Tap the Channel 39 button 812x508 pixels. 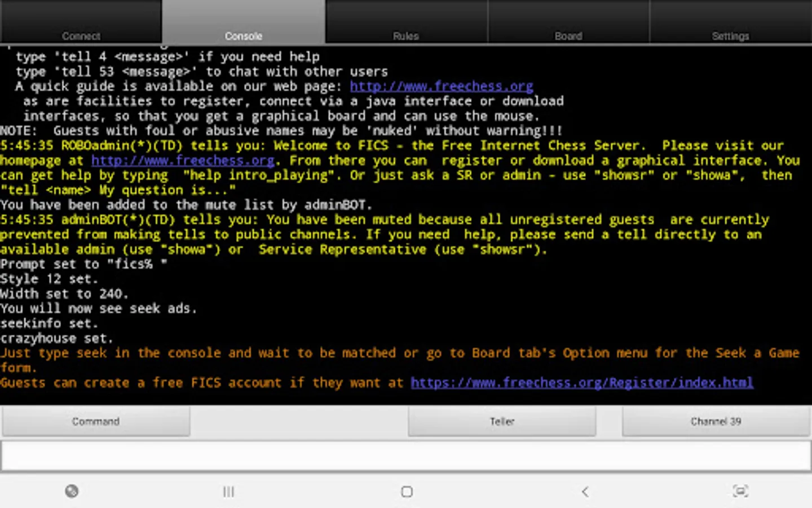(716, 422)
